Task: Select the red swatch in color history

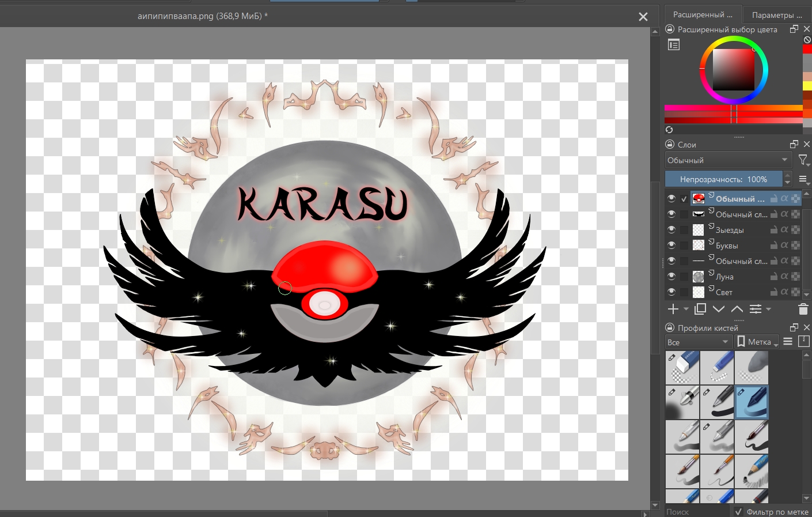Action: point(807,50)
